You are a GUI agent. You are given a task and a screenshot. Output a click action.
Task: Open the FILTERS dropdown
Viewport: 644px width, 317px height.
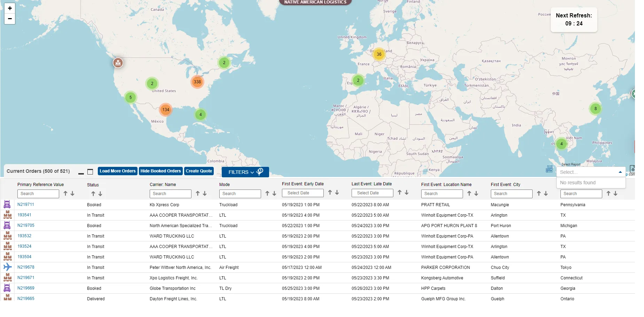[245, 172]
